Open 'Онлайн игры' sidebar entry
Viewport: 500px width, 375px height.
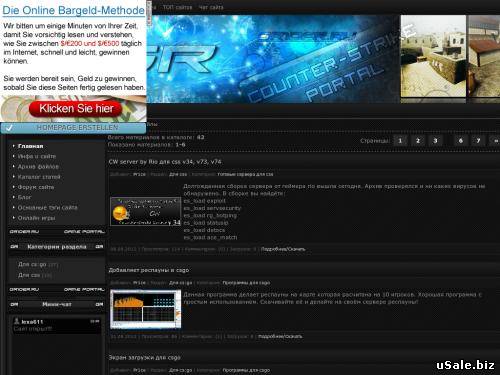[36, 218]
